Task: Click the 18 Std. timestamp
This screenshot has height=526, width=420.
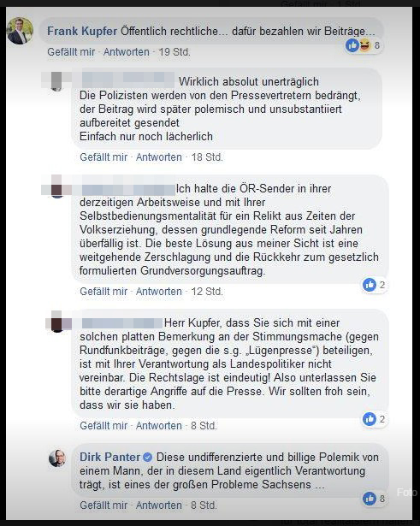Action: (207, 157)
